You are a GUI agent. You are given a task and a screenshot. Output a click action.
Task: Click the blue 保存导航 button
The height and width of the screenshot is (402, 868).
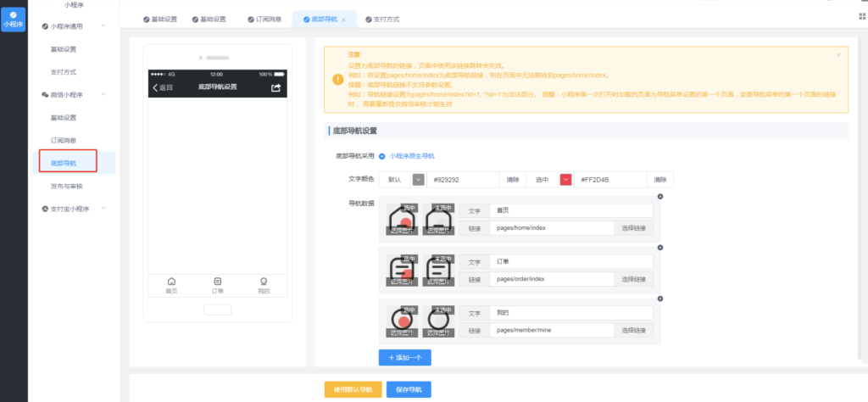pyautogui.click(x=409, y=389)
